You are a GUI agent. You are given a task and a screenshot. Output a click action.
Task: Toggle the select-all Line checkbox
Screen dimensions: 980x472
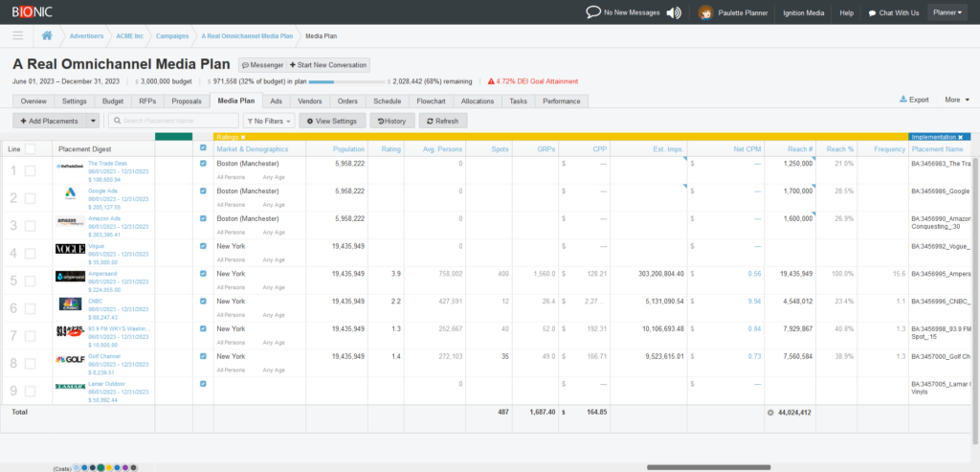30,148
